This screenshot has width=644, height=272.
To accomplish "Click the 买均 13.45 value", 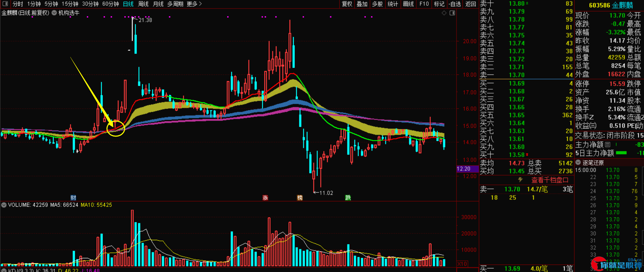I will tap(517, 171).
